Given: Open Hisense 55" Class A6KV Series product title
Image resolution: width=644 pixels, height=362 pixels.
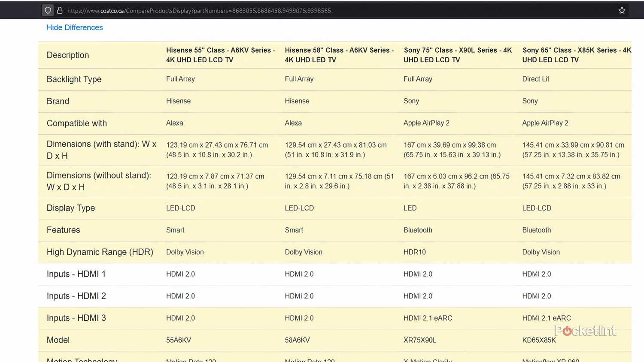Looking at the screenshot, I should click(x=221, y=55).
